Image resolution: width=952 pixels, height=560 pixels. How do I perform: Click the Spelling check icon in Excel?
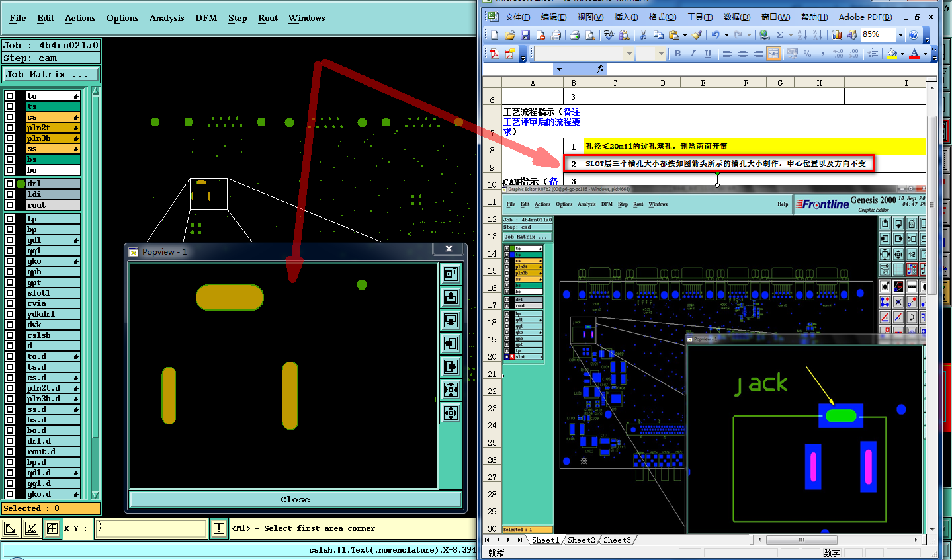pos(609,35)
